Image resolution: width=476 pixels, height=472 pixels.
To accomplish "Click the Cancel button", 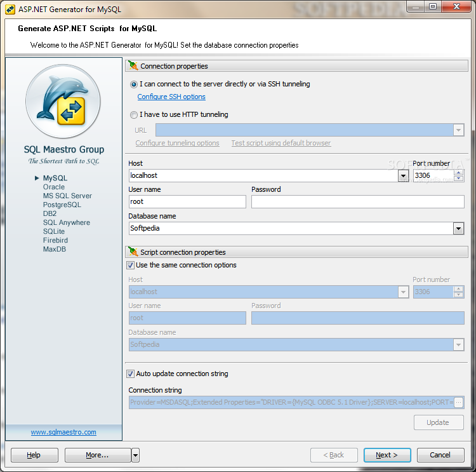I will tap(440, 455).
